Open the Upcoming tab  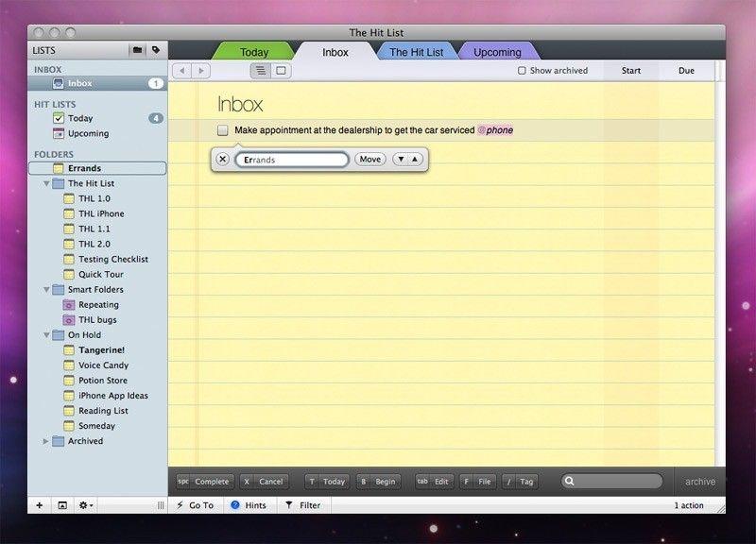point(497,52)
